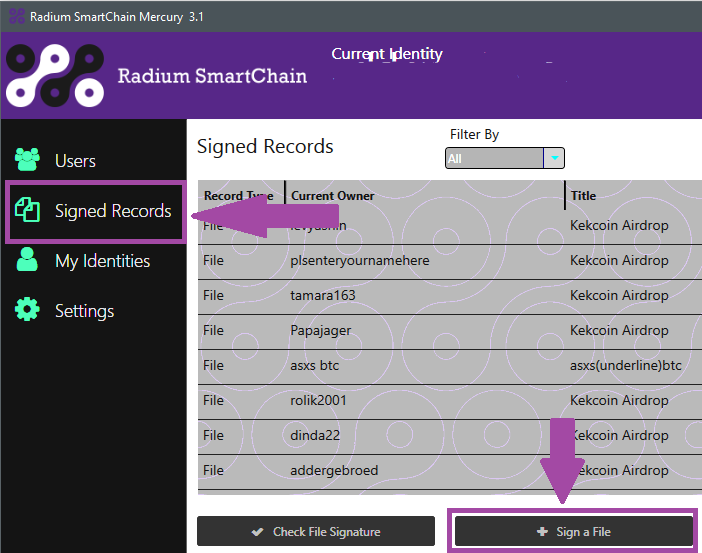This screenshot has width=702, height=553.
Task: Click the Check File Signature button
Action: click(316, 532)
